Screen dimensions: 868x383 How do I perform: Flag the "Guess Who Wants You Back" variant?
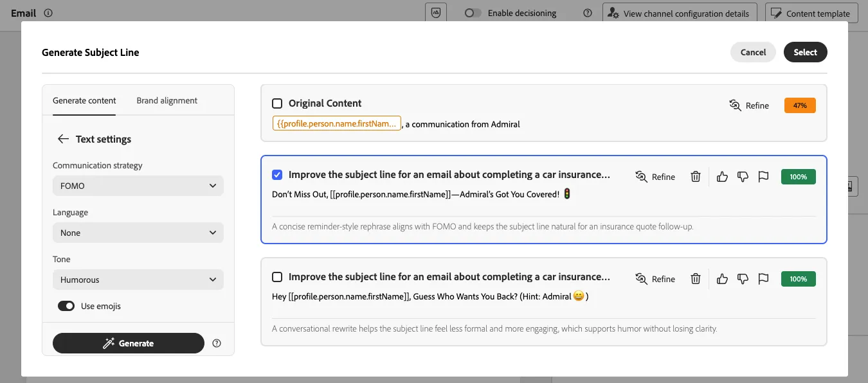(x=763, y=279)
